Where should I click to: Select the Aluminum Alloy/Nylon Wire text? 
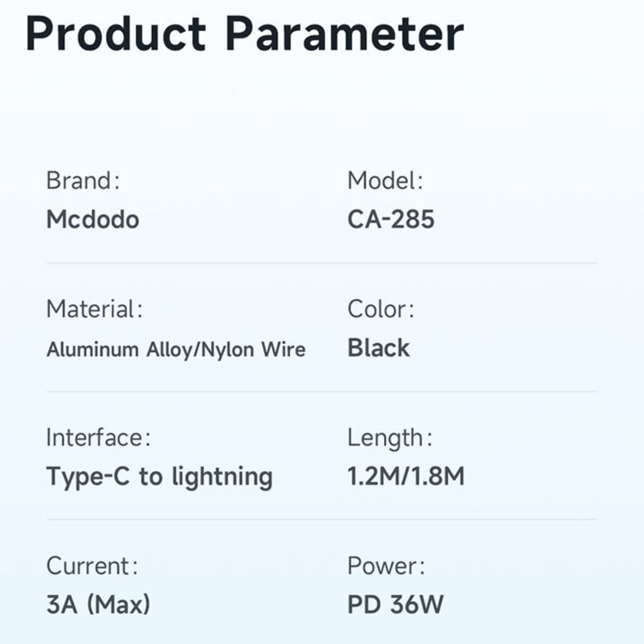click(176, 349)
